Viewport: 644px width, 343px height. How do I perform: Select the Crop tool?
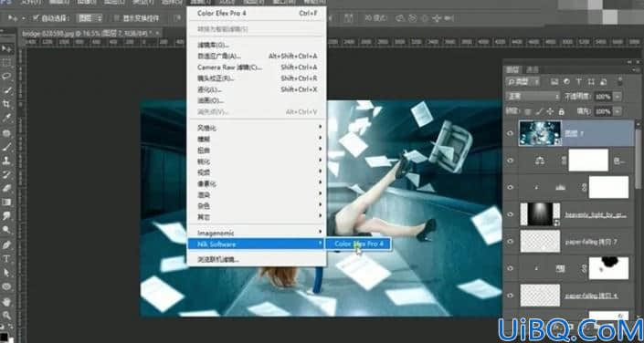click(6, 104)
